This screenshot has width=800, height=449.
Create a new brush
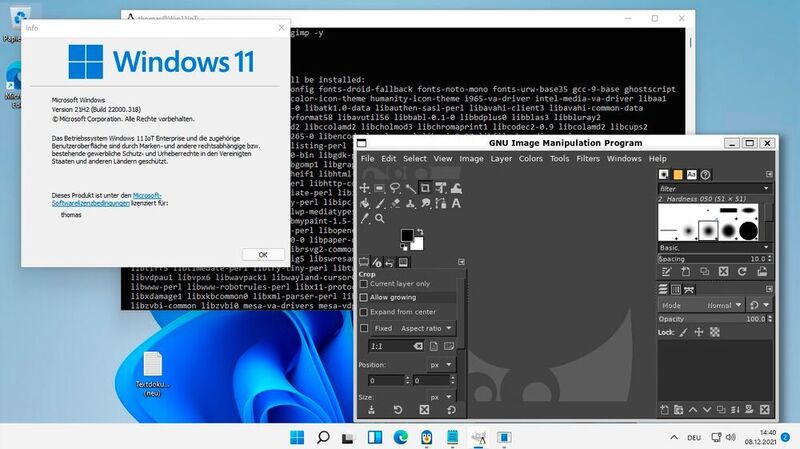[686, 272]
